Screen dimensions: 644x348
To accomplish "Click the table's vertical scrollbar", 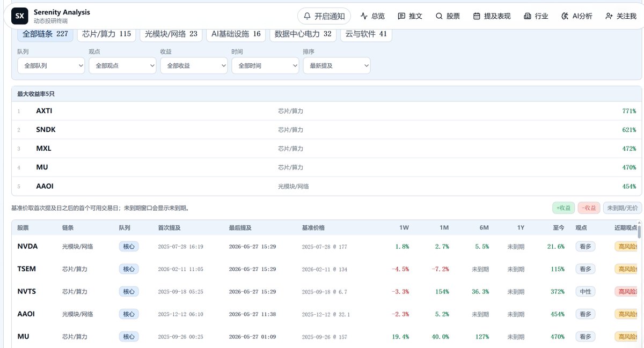I will point(639,232).
